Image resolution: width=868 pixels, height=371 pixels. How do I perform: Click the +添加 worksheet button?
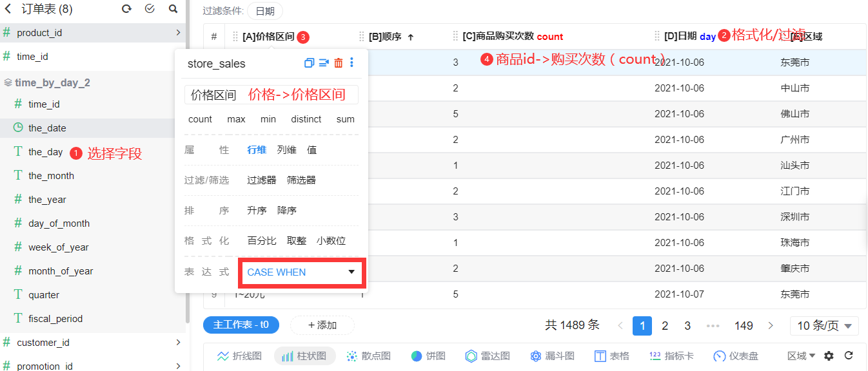coord(322,325)
